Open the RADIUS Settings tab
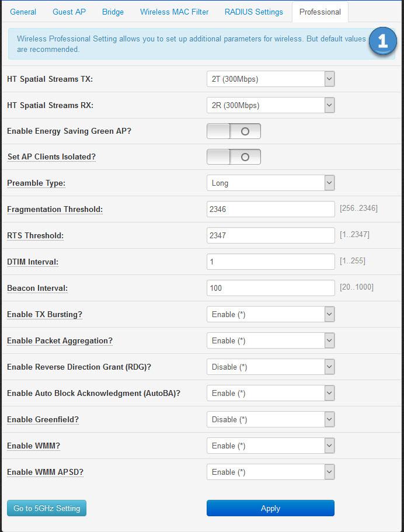Screen dimensions: 404x532 point(254,12)
